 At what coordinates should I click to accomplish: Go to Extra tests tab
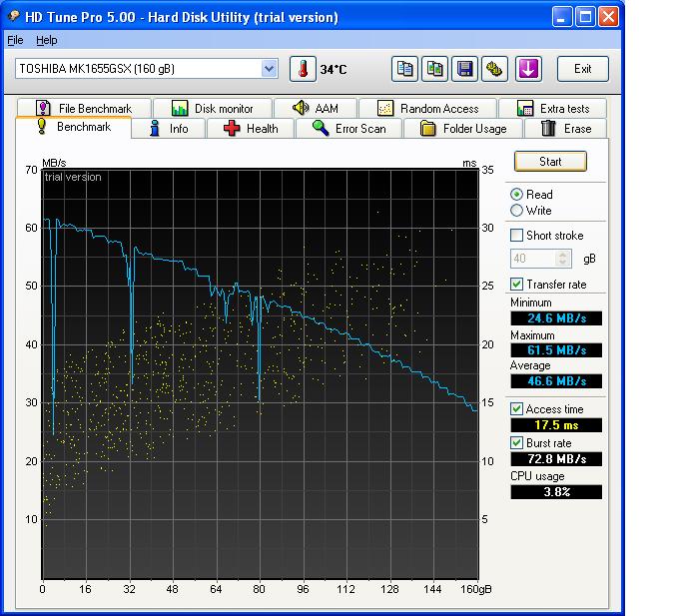pyautogui.click(x=553, y=108)
